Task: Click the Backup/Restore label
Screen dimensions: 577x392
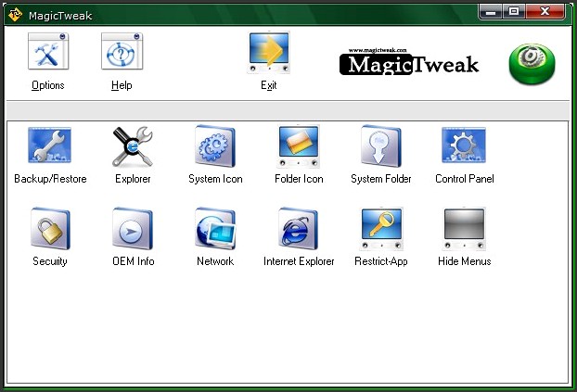Action: pyautogui.click(x=50, y=179)
